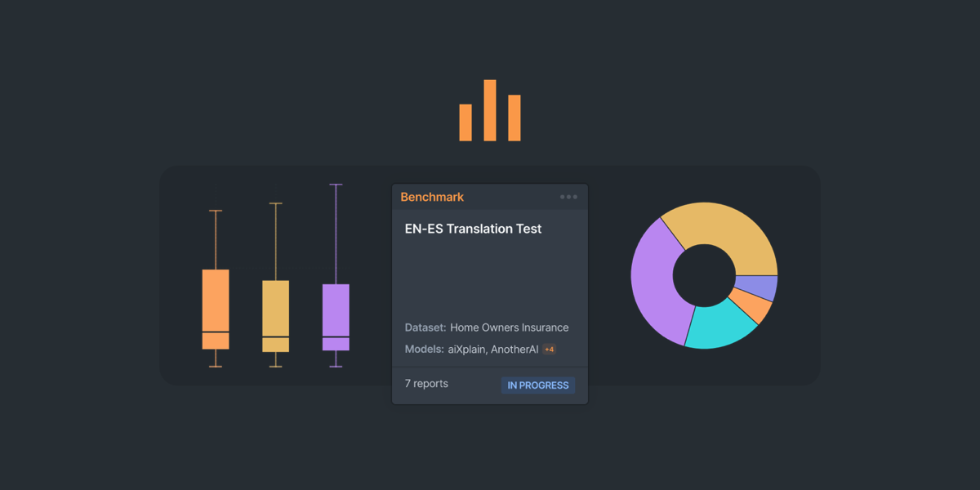The height and width of the screenshot is (490, 980).
Task: Select the yellow box plot
Action: [x=275, y=315]
